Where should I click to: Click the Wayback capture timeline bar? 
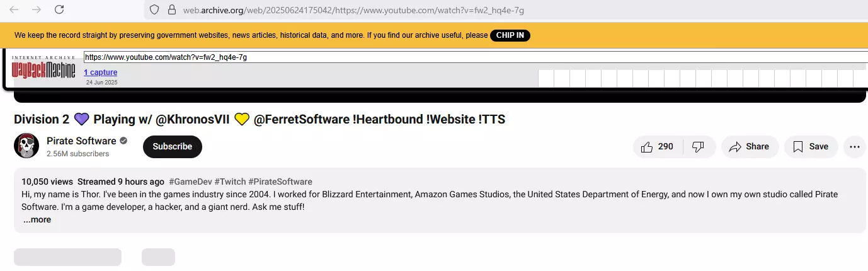pyautogui.click(x=703, y=78)
